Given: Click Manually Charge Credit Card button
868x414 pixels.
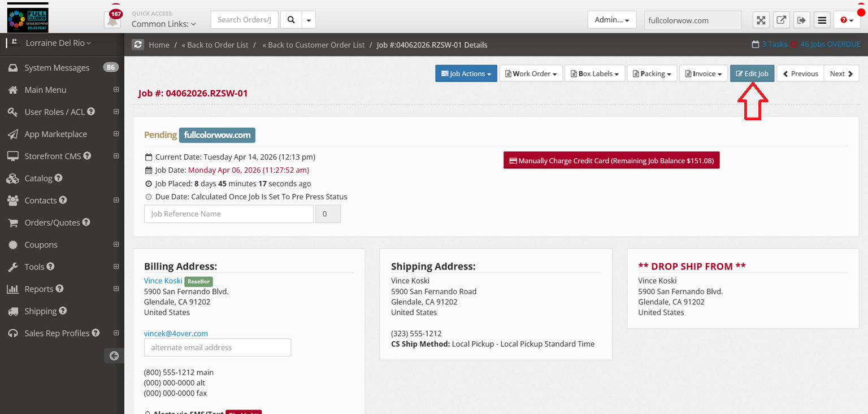Looking at the screenshot, I should point(611,160).
